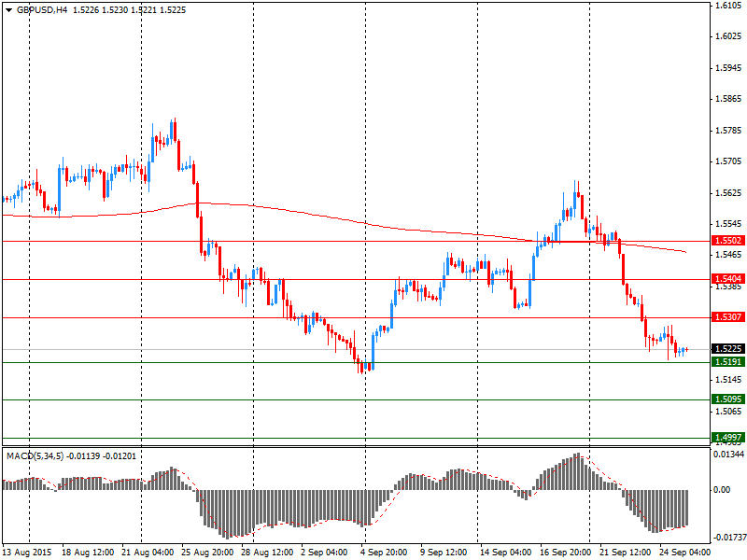This screenshot has width=747, height=560.
Task: Select the 21 Aug 04:00 time label
Action: tap(148, 553)
